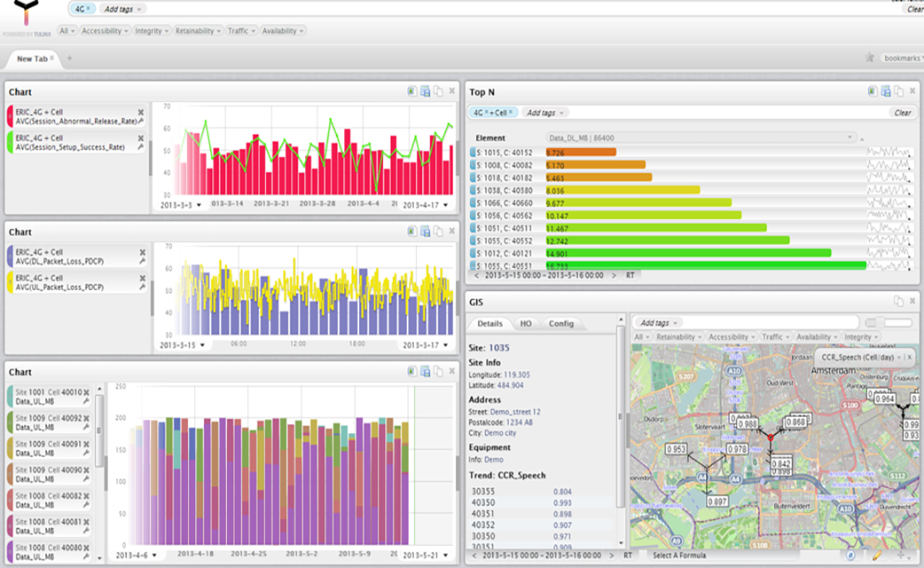
Task: Go to the previous date range in Top N
Action: (x=476, y=275)
